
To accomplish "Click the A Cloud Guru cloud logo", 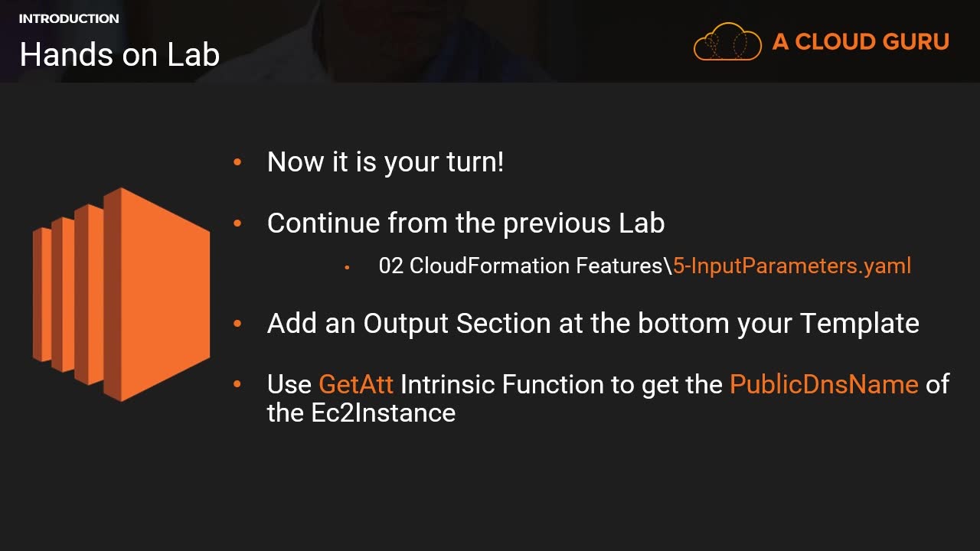I will pyautogui.click(x=727, y=41).
